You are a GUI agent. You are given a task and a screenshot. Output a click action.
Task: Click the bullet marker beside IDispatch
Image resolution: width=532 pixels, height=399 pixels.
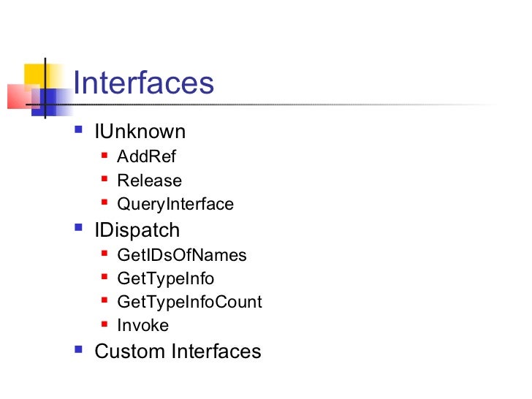pyautogui.click(x=80, y=229)
